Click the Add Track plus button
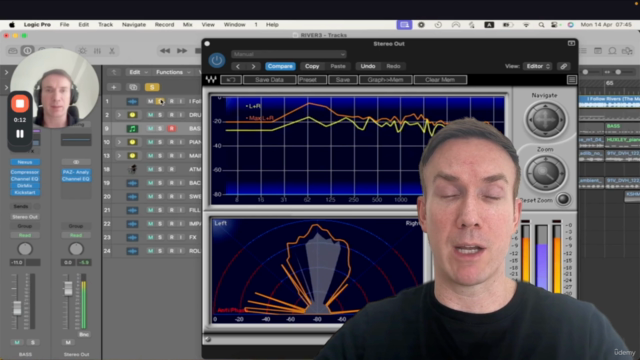 [x=114, y=87]
